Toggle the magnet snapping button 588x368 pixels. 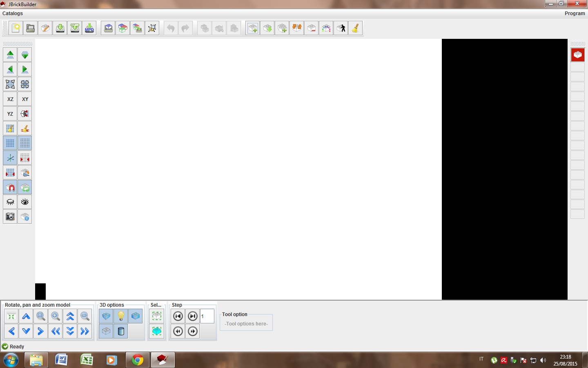(x=10, y=187)
